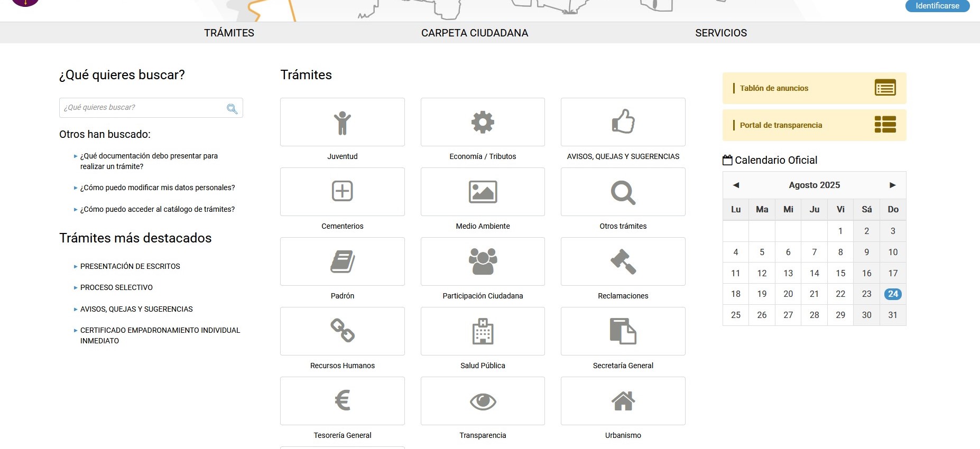Go to previous month in the calendar
This screenshot has width=980, height=449.
(x=736, y=185)
